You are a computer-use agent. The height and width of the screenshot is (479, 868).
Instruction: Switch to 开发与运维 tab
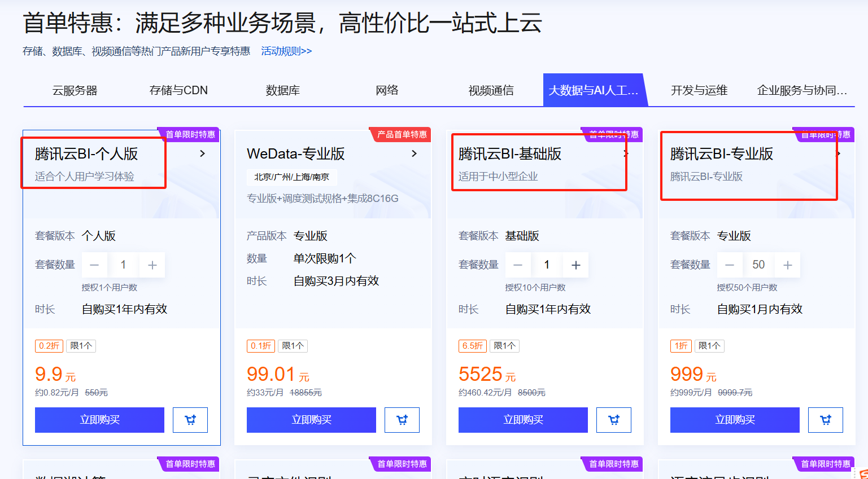pyautogui.click(x=699, y=90)
